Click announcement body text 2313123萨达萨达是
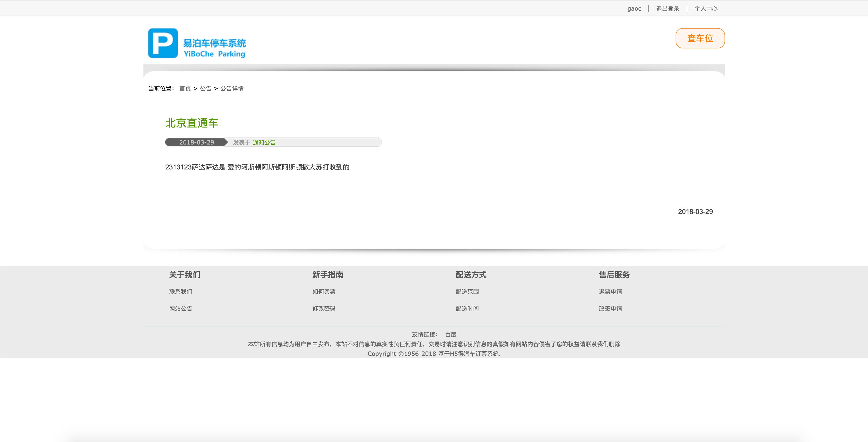868x442 pixels. 257,167
